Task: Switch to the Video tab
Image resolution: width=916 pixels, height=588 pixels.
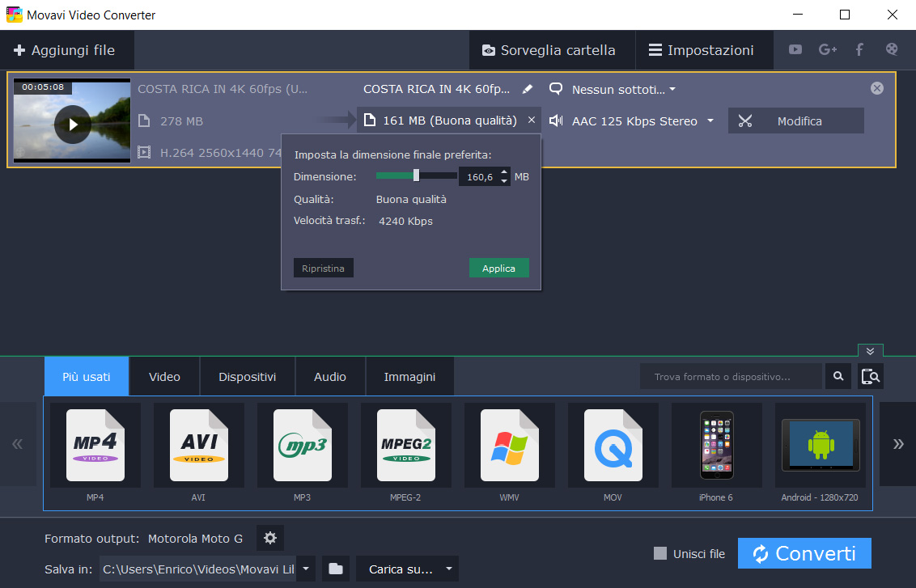Action: 164,377
